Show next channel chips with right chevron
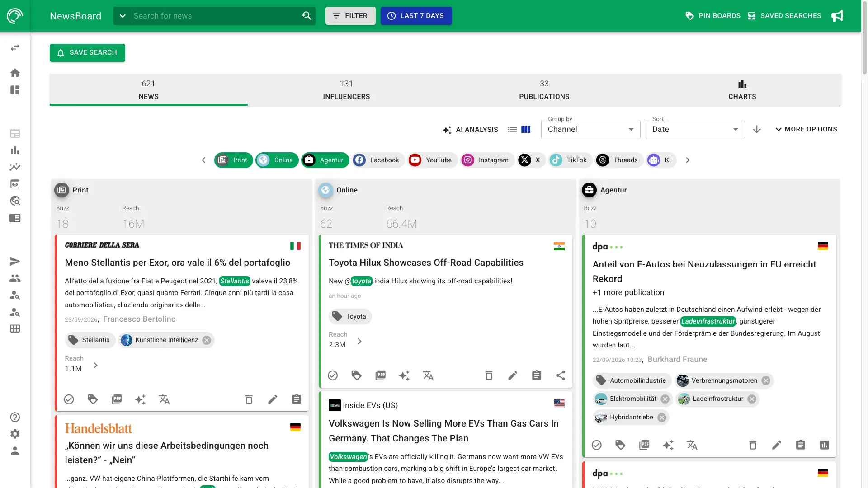This screenshot has width=868, height=488. click(688, 160)
